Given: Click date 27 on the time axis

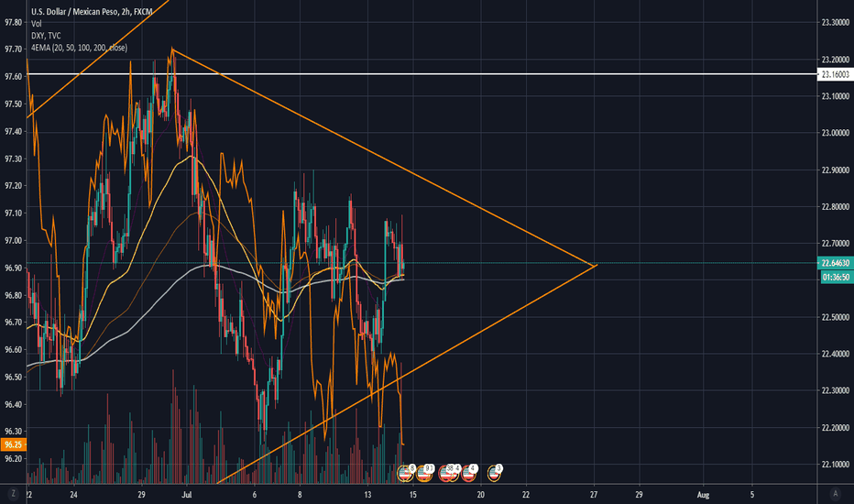Looking at the screenshot, I should 594,495.
